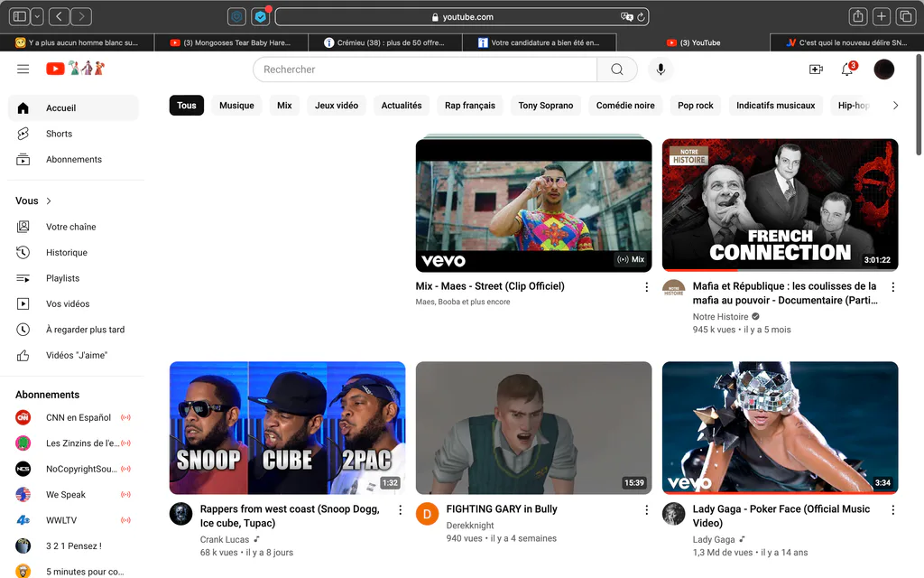The image size is (924, 578).
Task: Select the Rap français filter chip
Action: pyautogui.click(x=469, y=106)
